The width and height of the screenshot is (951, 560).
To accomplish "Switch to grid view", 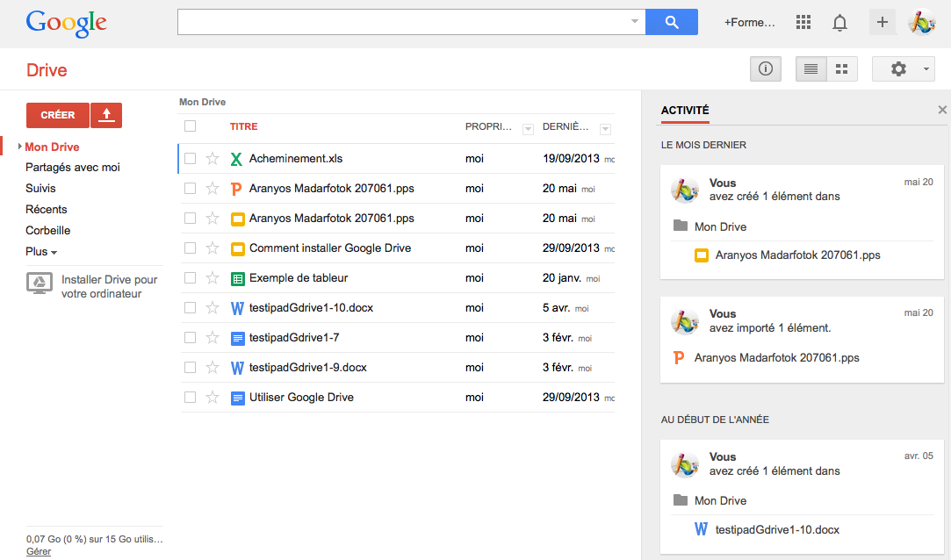I will pyautogui.click(x=842, y=69).
